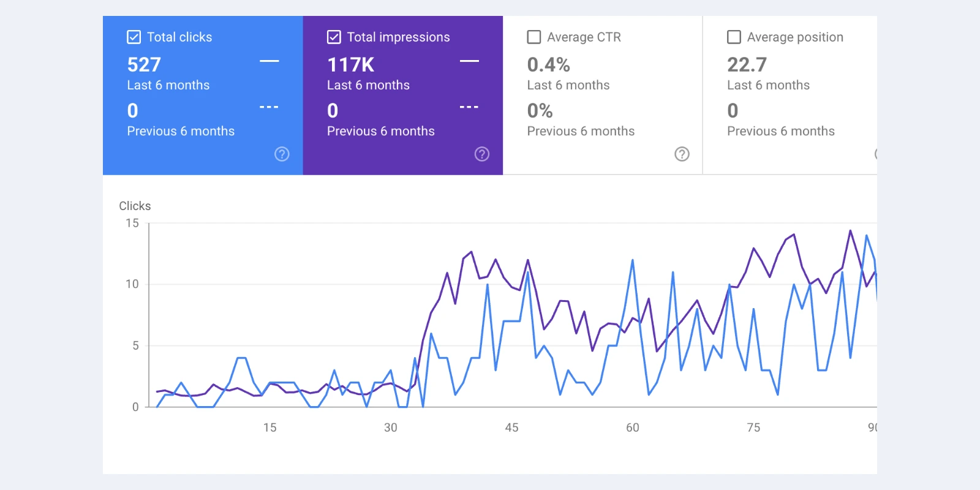980x490 pixels.
Task: Uncheck the Total impressions checkbox
Action: (x=334, y=37)
